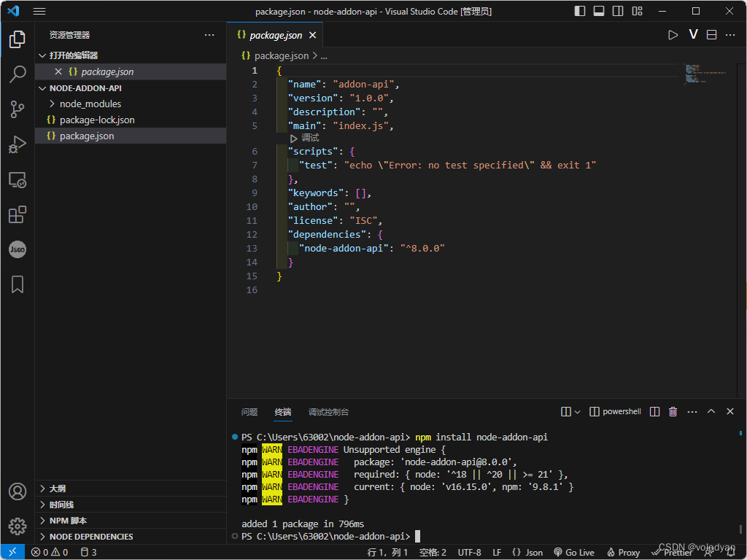The image size is (747, 560).
Task: Click the Run file play icon in editor toolbar
Action: pyautogui.click(x=673, y=35)
